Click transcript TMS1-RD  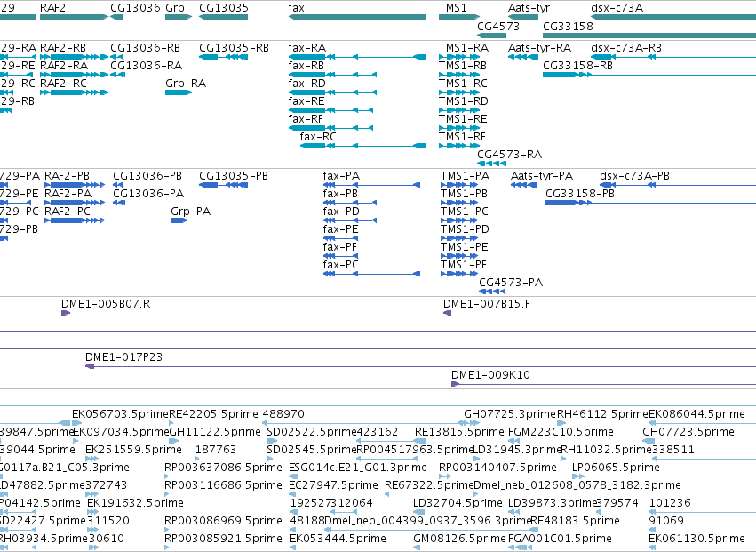[x=464, y=101]
